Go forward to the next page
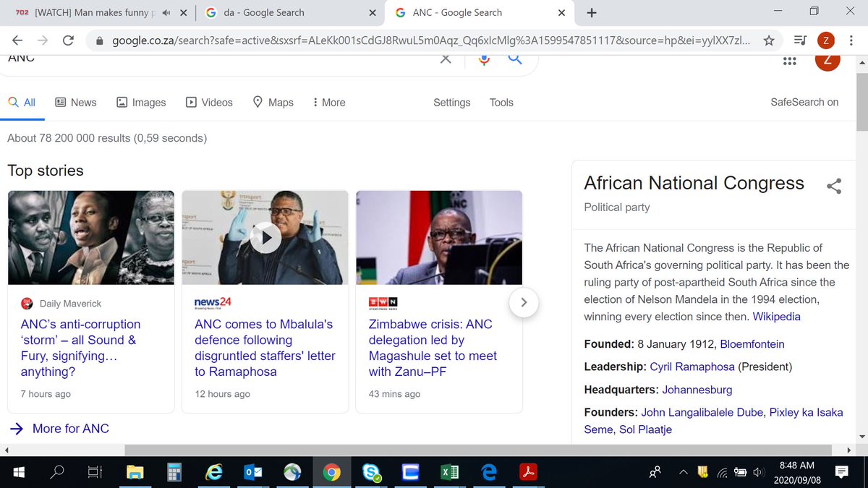The width and height of the screenshot is (868, 488). tap(43, 40)
